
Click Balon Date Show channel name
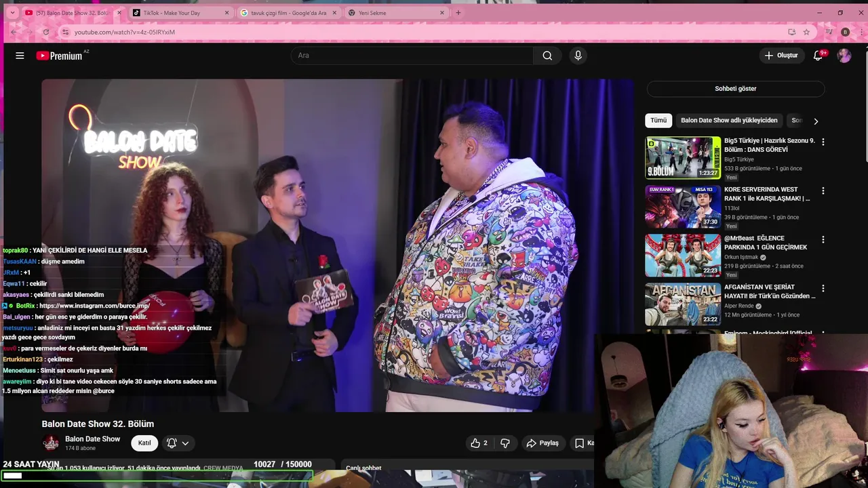pyautogui.click(x=92, y=439)
